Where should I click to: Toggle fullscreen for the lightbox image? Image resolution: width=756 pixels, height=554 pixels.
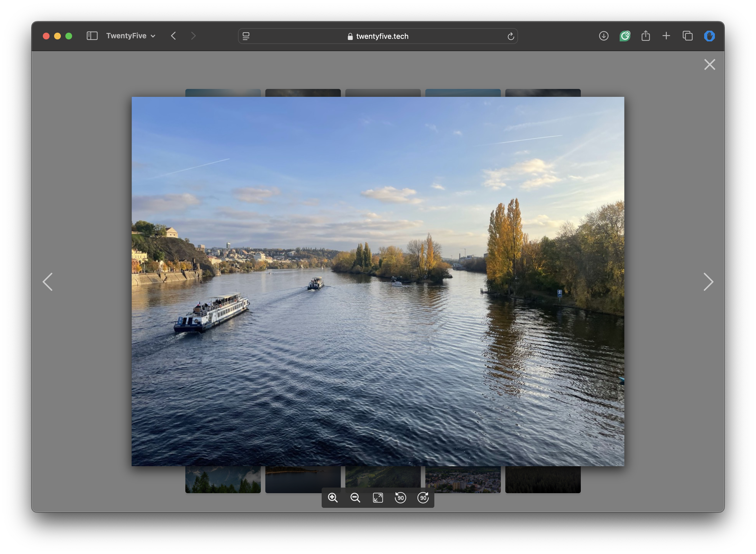click(x=378, y=498)
